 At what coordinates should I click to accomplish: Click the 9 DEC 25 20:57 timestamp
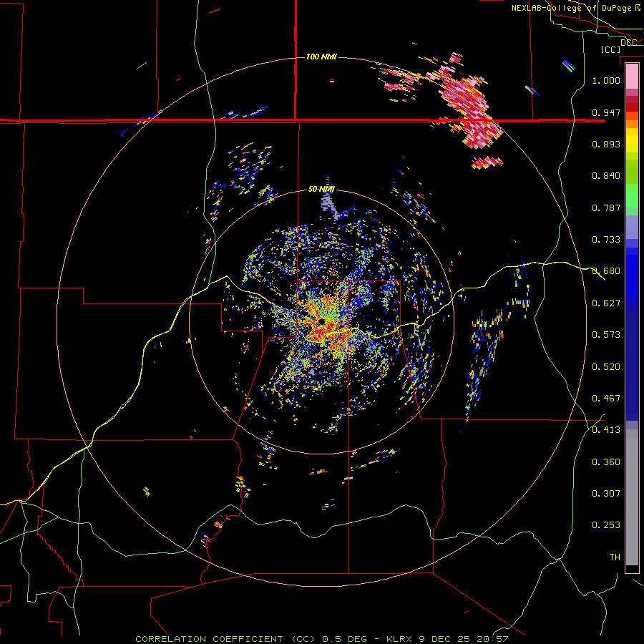click(464, 639)
